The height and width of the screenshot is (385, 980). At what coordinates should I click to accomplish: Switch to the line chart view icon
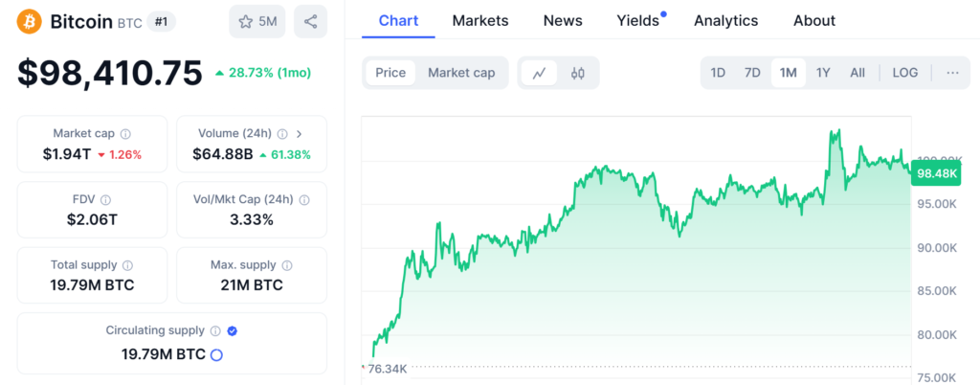point(540,73)
